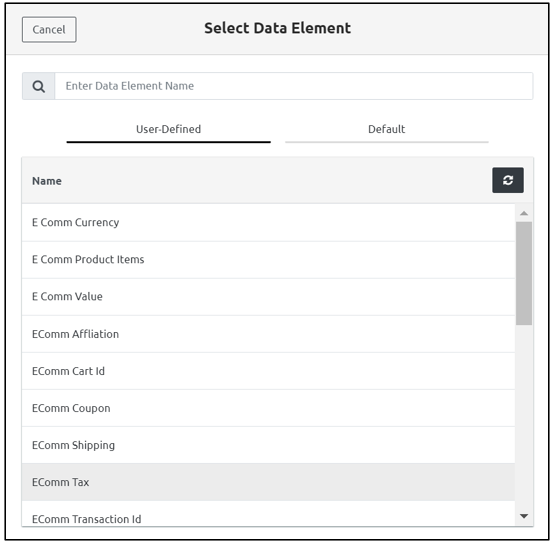
Task: Choose the EComm Shipping data element
Action: coord(268,445)
